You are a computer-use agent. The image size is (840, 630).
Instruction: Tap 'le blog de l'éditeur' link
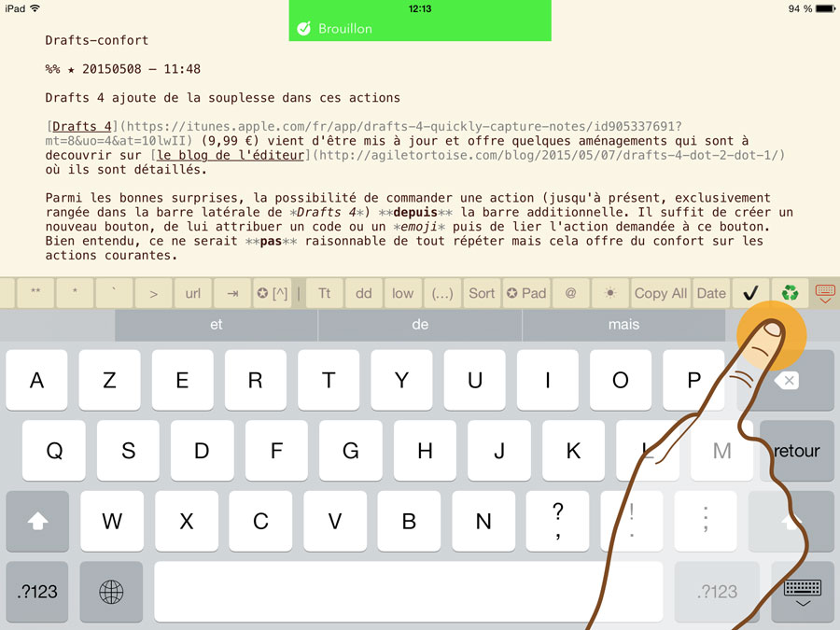pos(230,155)
